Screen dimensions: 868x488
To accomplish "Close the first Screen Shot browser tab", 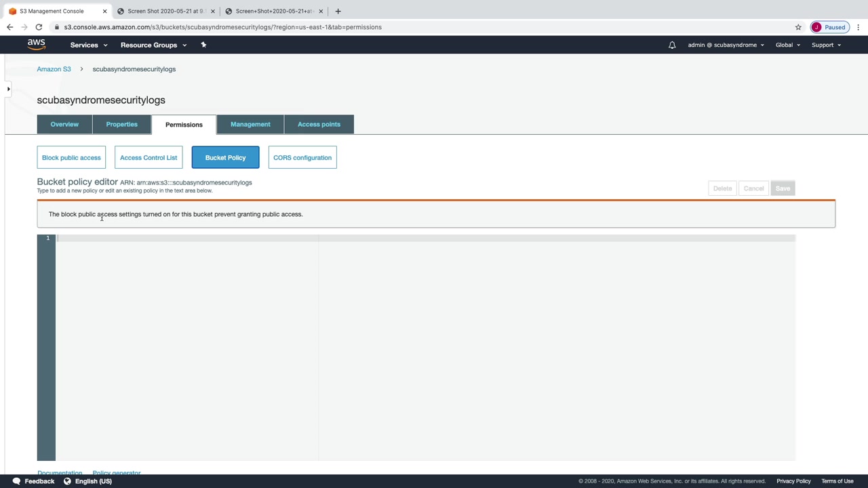I will tap(213, 11).
